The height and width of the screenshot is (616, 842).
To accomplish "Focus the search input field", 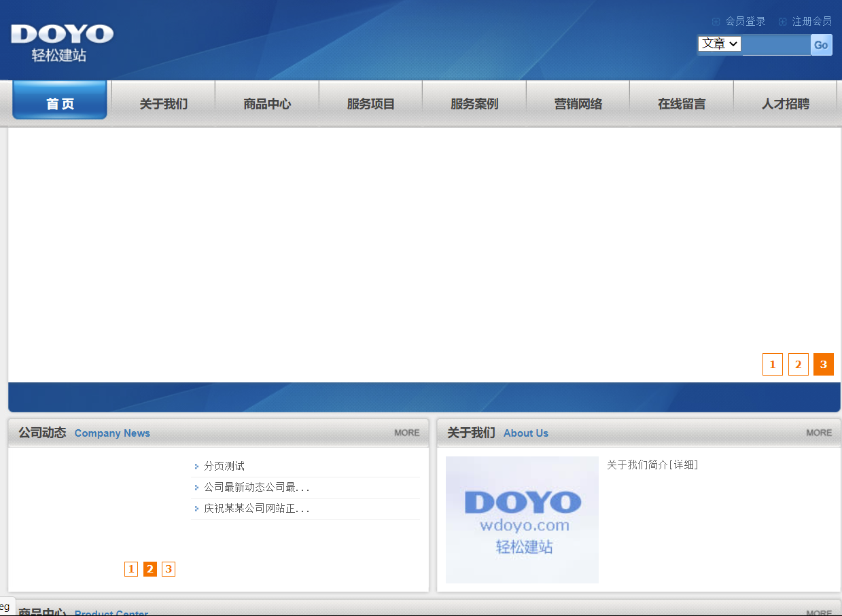I will pyautogui.click(x=776, y=45).
